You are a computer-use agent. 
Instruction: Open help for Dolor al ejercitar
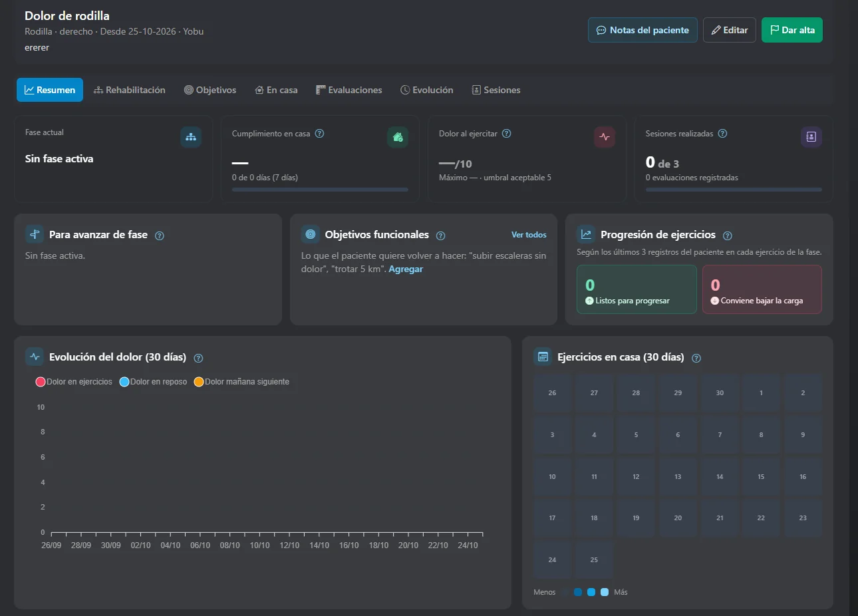click(x=507, y=134)
